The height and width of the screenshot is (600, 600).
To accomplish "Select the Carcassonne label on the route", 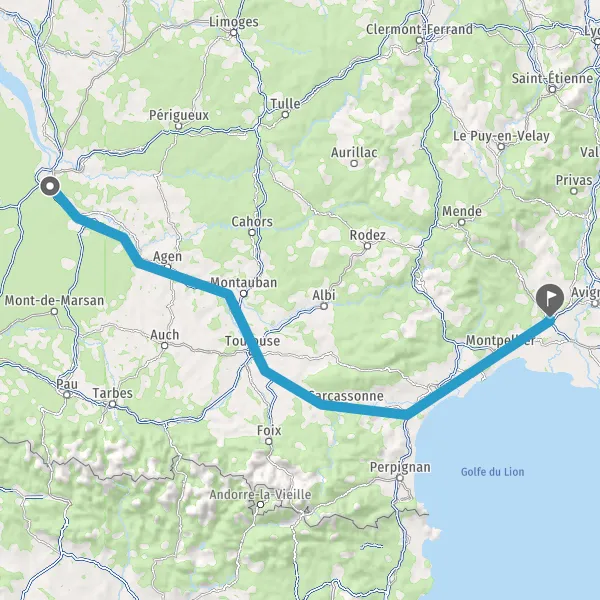I will pos(346,396).
